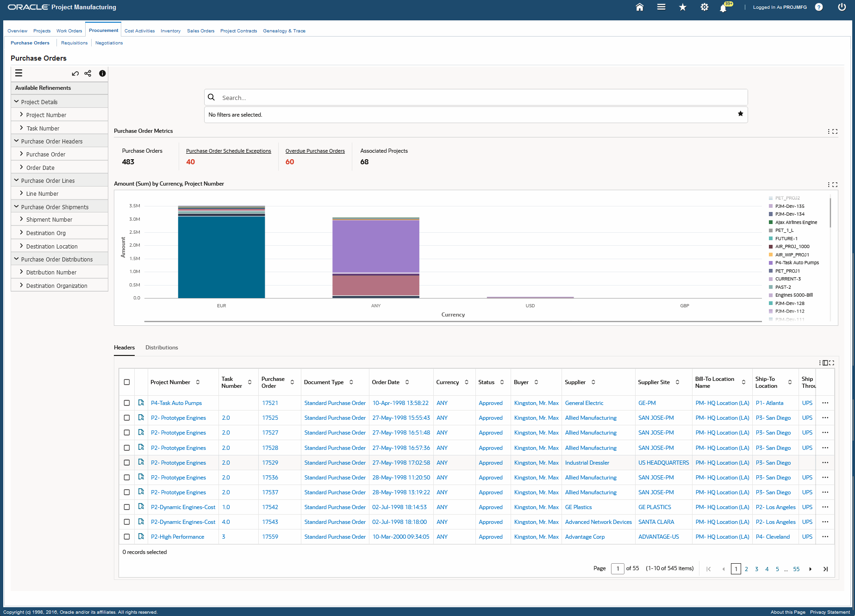Open results table column chooser icon
Screen dimensions: 855x616
click(825, 363)
